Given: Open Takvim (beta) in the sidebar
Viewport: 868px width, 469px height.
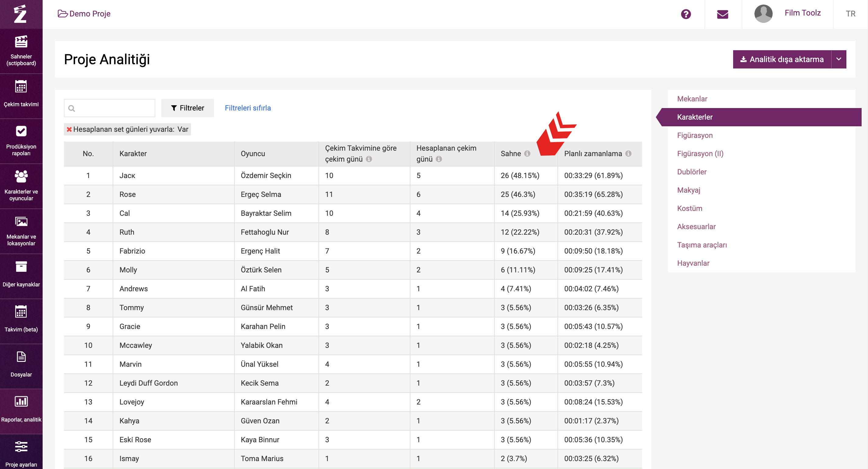Looking at the screenshot, I should [21, 321].
